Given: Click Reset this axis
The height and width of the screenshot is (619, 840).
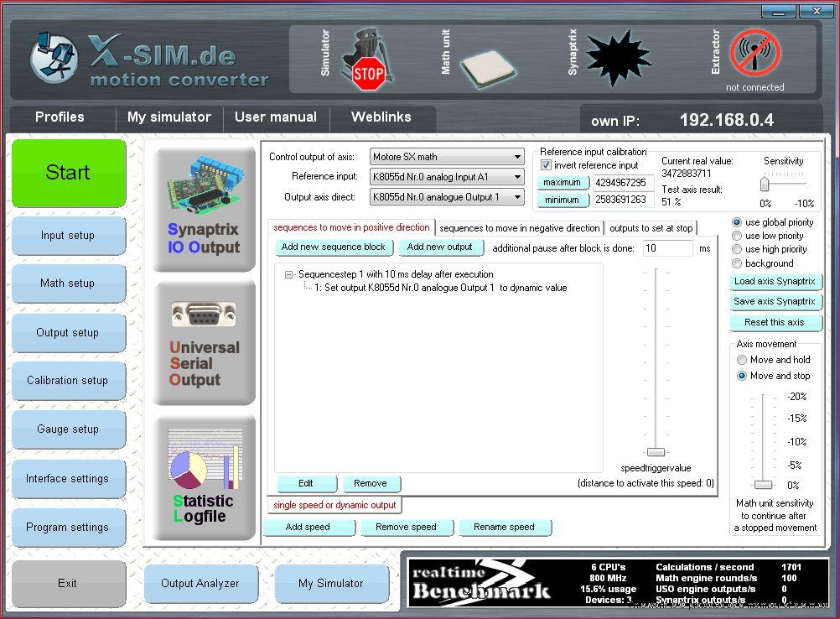Looking at the screenshot, I should [775, 323].
